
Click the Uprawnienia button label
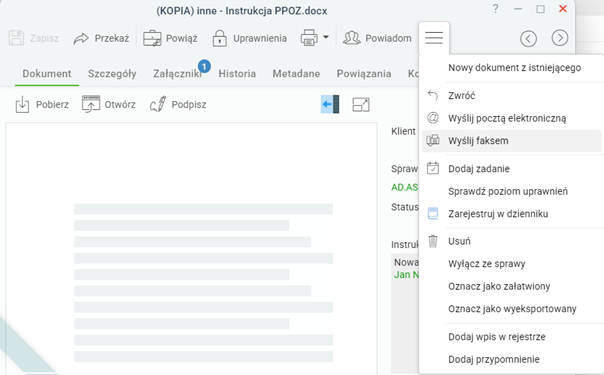260,38
